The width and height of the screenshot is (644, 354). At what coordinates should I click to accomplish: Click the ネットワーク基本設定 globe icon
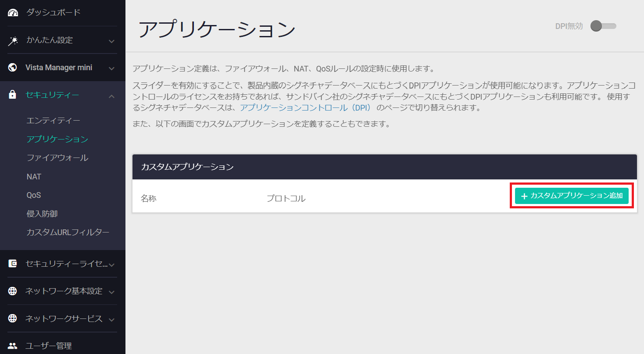(x=13, y=291)
